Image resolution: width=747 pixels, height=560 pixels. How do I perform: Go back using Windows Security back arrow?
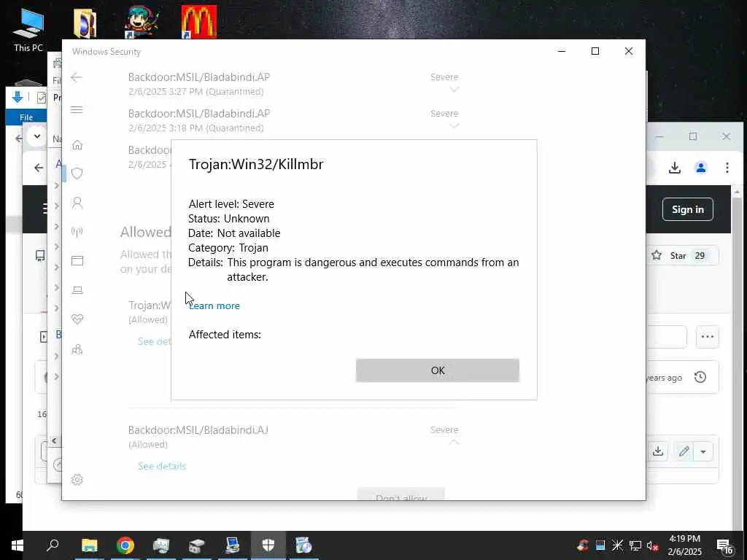[x=76, y=77]
